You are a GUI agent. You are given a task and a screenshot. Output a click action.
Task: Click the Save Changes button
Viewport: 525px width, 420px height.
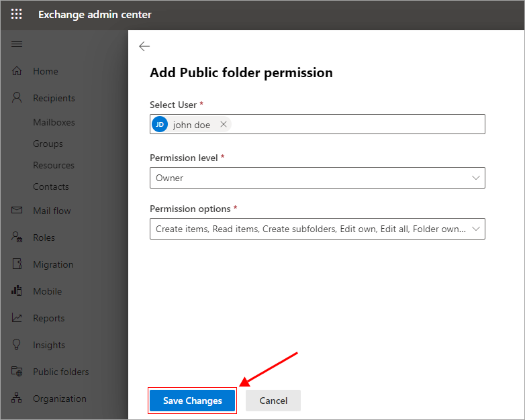[x=192, y=401]
